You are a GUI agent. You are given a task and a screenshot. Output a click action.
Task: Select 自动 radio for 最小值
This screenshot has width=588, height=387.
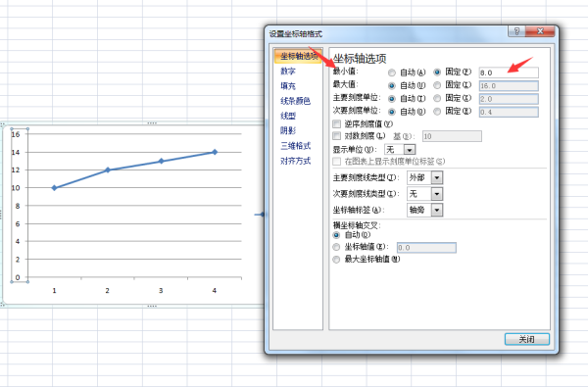coord(391,73)
